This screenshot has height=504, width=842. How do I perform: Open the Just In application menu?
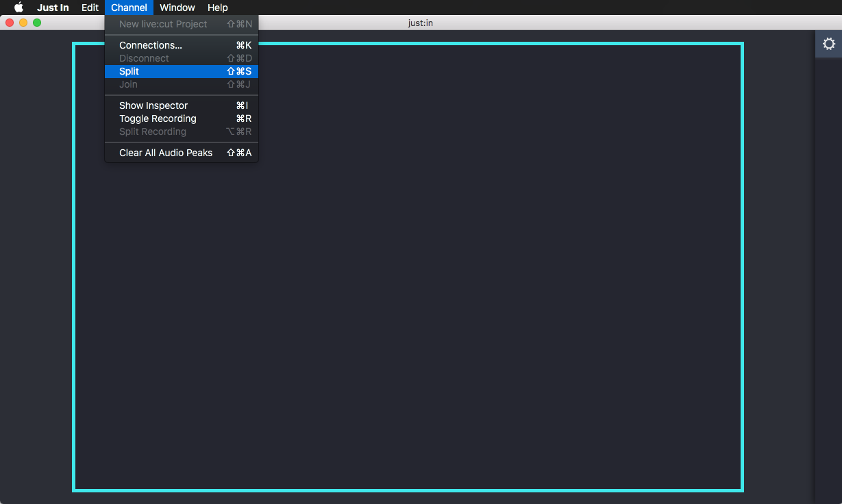point(53,8)
